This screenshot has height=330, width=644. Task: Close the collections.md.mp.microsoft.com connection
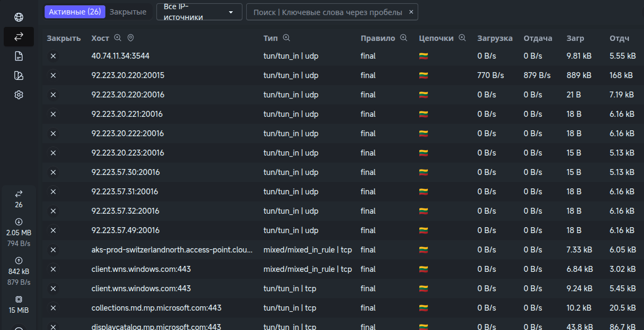[x=53, y=308]
